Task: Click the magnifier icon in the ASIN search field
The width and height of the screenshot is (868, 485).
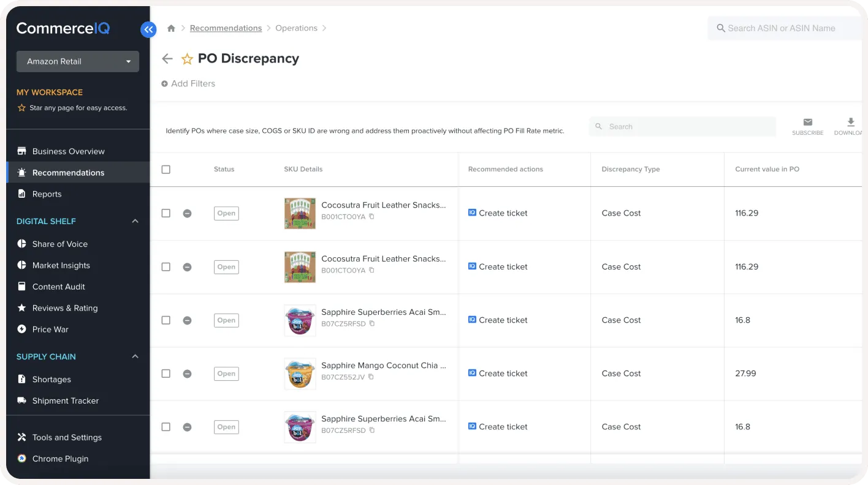Action: click(721, 28)
